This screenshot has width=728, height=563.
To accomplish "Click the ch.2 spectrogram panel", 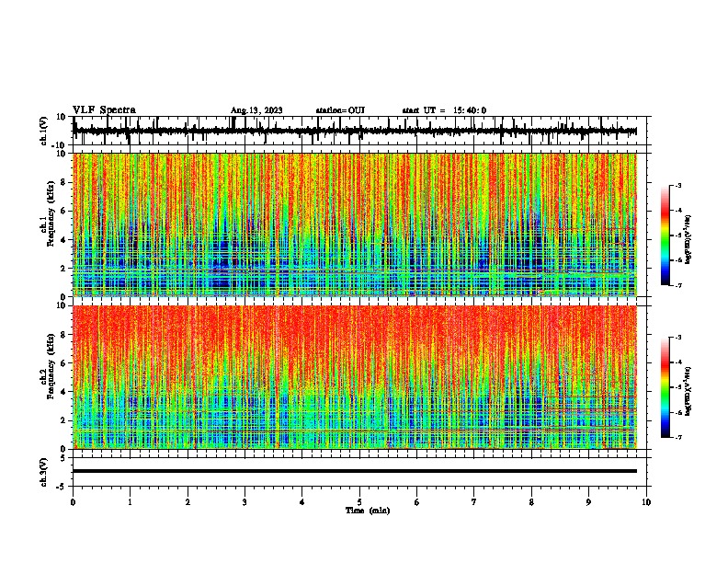I will pyautogui.click(x=355, y=377).
